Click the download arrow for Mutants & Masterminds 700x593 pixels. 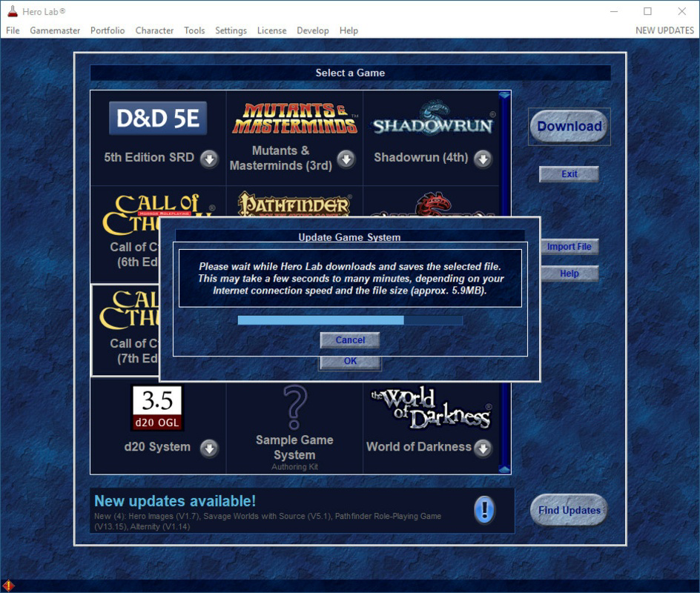(346, 159)
